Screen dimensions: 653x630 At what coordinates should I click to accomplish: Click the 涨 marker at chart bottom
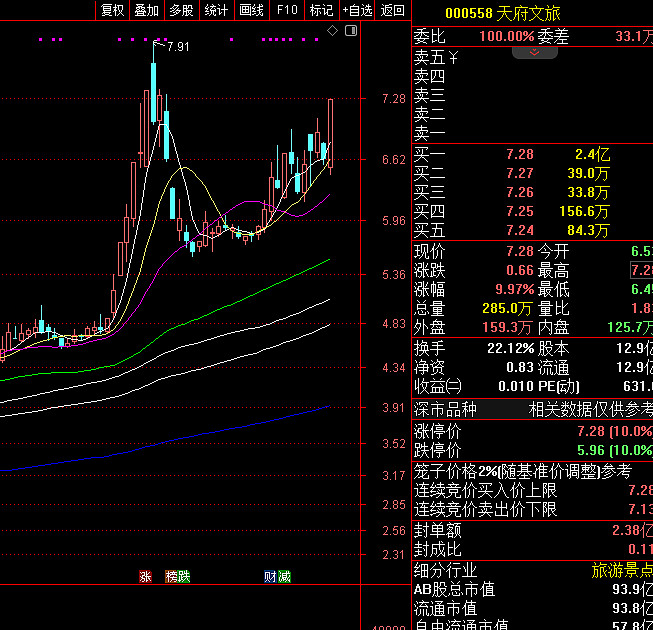[x=145, y=577]
